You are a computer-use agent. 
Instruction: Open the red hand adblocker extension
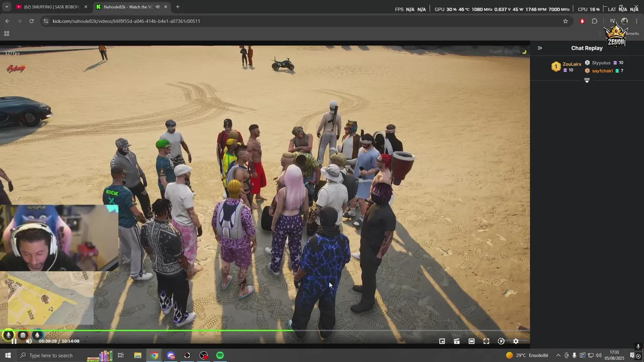(x=582, y=21)
